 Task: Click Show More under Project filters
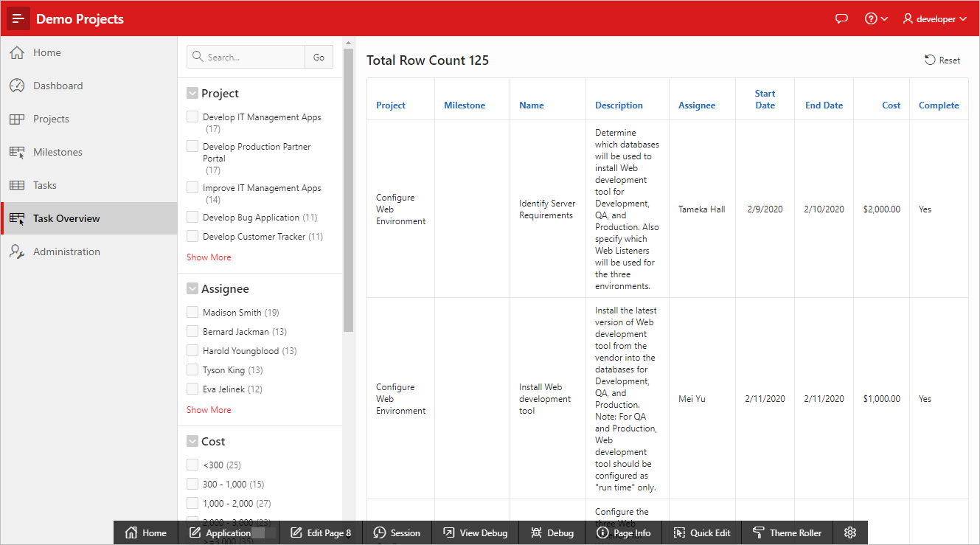pos(209,257)
